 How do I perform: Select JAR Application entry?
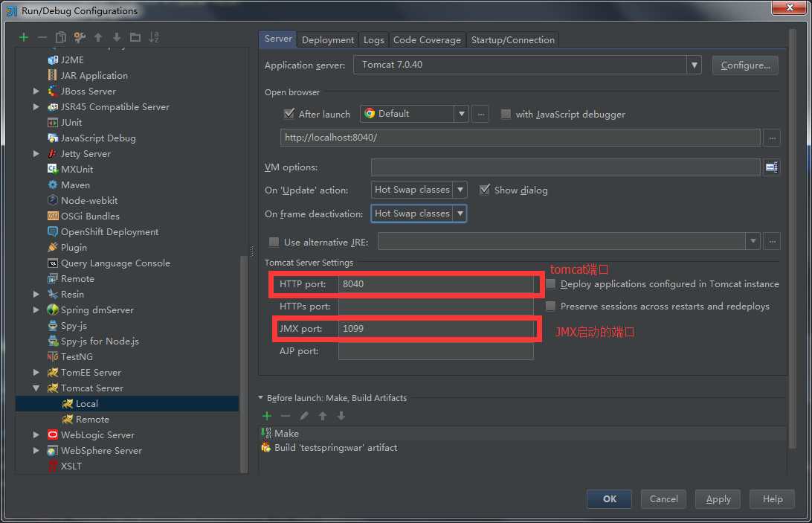[94, 76]
